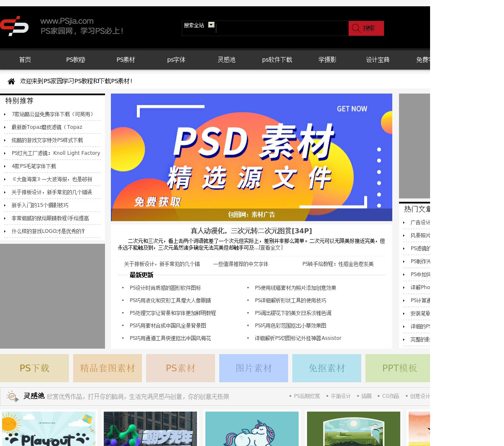Open the PS教程 navigation menu item
504x446 pixels.
(x=76, y=60)
